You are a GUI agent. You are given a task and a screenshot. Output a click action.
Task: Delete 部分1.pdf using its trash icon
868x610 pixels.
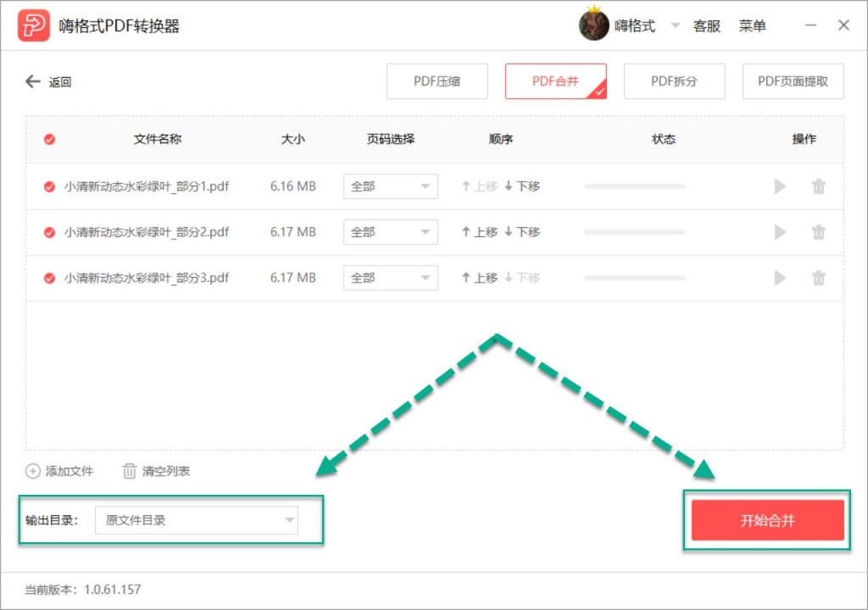point(819,186)
